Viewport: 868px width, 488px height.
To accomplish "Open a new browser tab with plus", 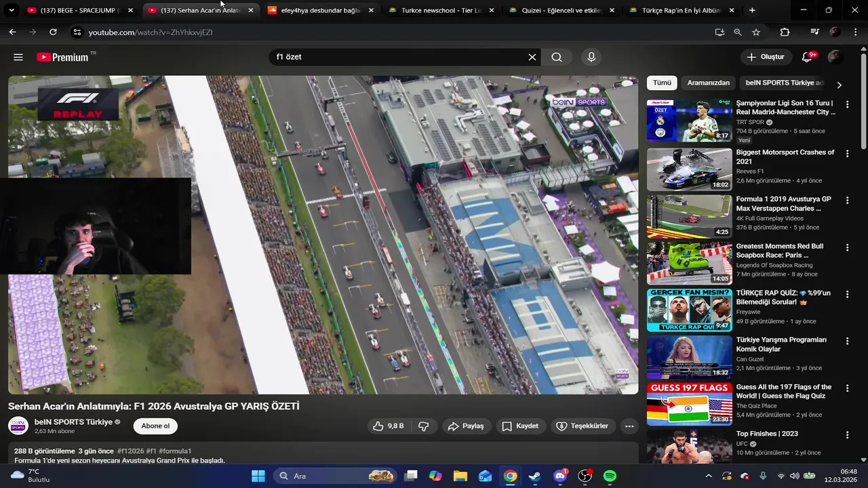I will (752, 10).
